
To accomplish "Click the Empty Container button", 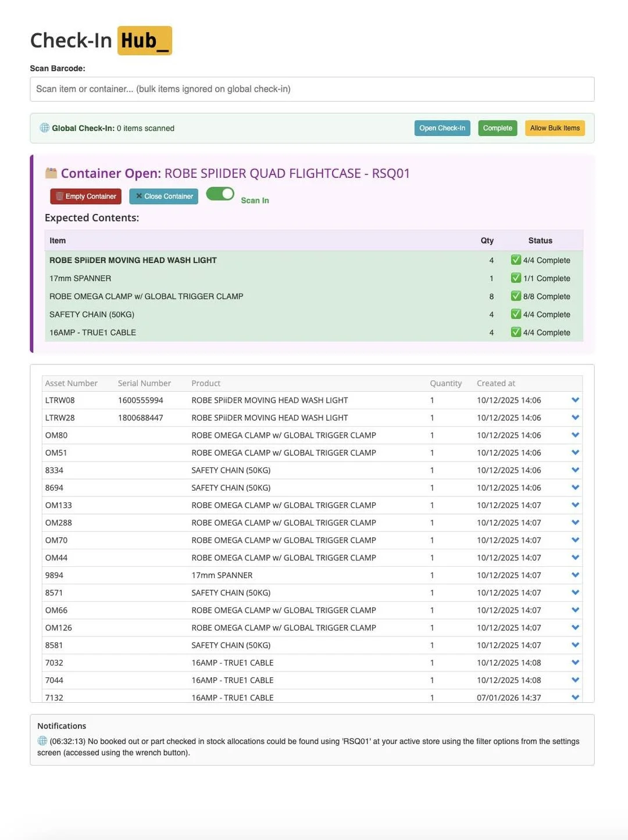I will click(x=86, y=196).
